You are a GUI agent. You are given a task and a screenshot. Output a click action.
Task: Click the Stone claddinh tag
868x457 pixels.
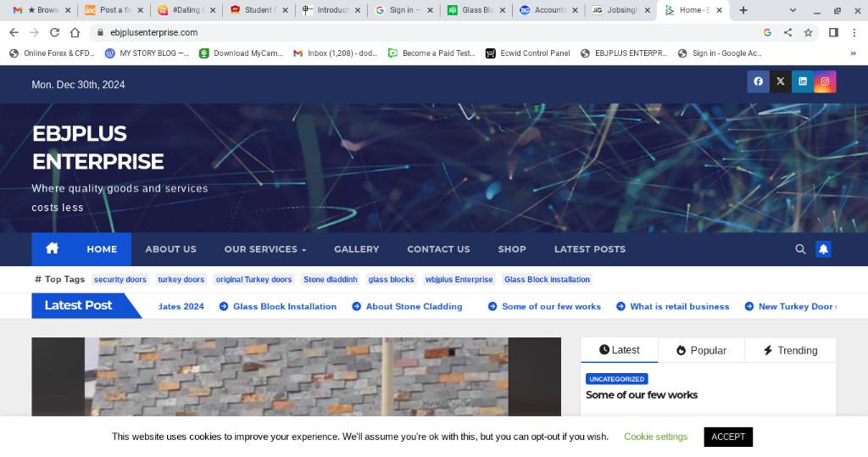click(331, 279)
